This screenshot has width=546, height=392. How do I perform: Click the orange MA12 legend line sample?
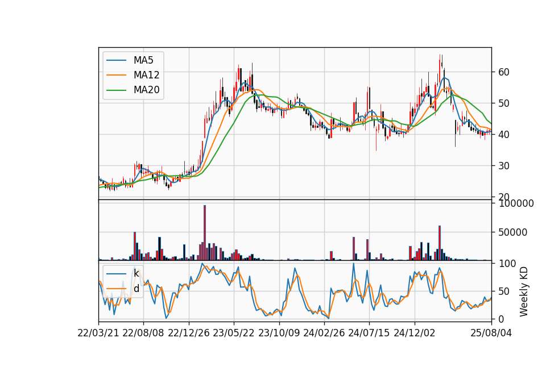116,75
